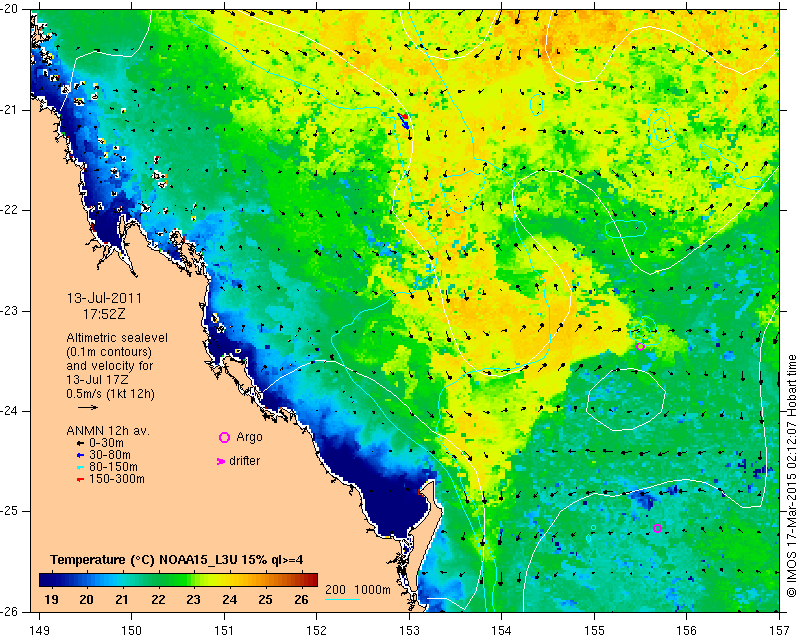Image resolution: width=800 pixels, height=640 pixels.
Task: Click the colour bar tick label '25'
Action: pyautogui.click(x=265, y=600)
